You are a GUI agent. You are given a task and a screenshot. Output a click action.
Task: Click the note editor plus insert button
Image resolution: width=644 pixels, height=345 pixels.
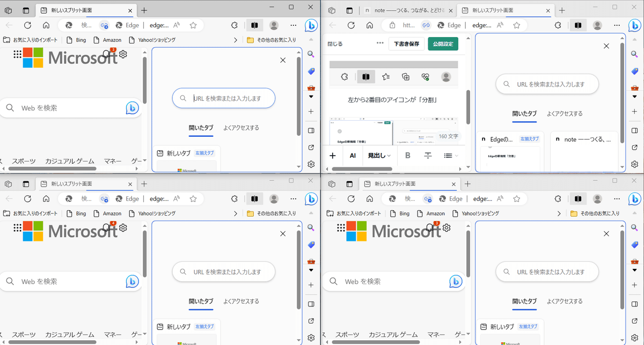point(333,156)
